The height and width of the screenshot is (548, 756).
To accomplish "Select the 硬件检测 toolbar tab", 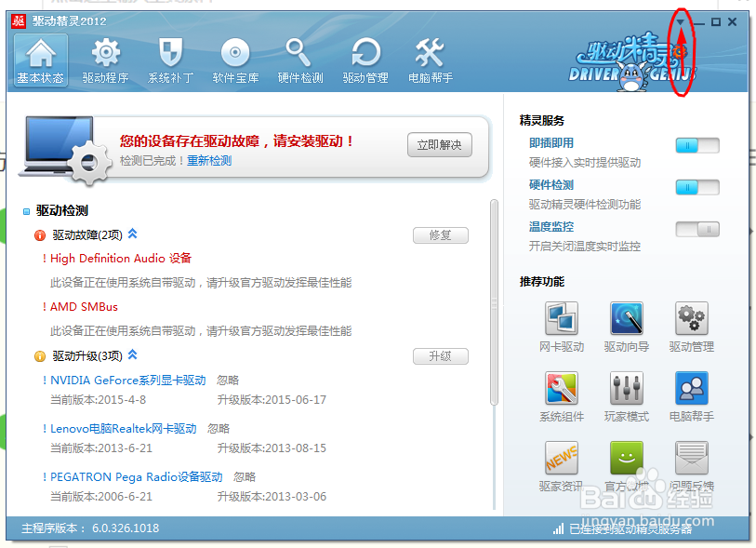I will (x=300, y=60).
